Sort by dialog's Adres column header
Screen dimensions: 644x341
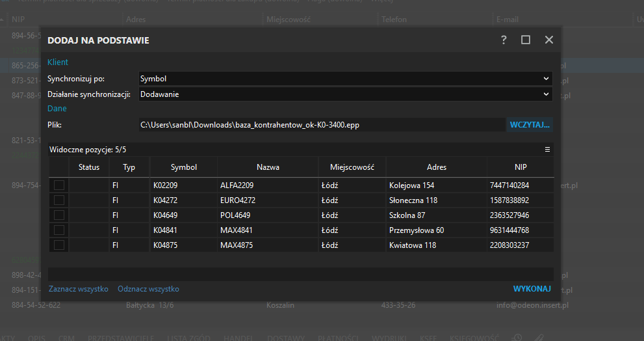coord(436,167)
